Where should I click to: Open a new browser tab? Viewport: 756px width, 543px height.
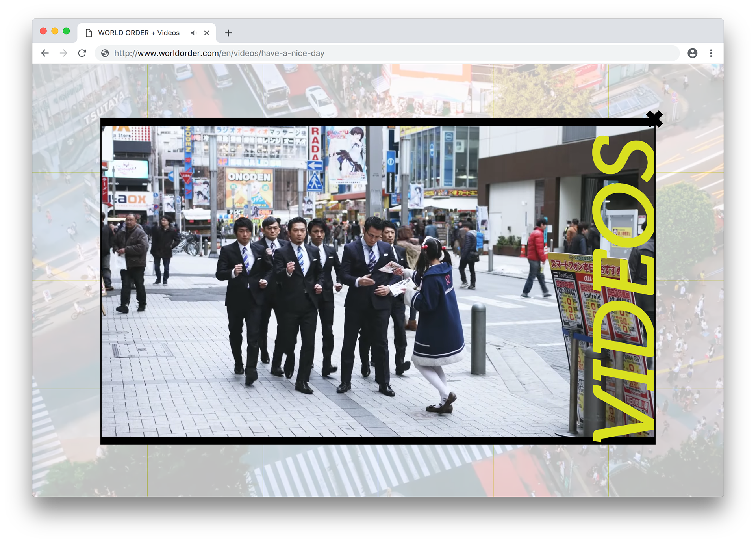[x=228, y=33]
